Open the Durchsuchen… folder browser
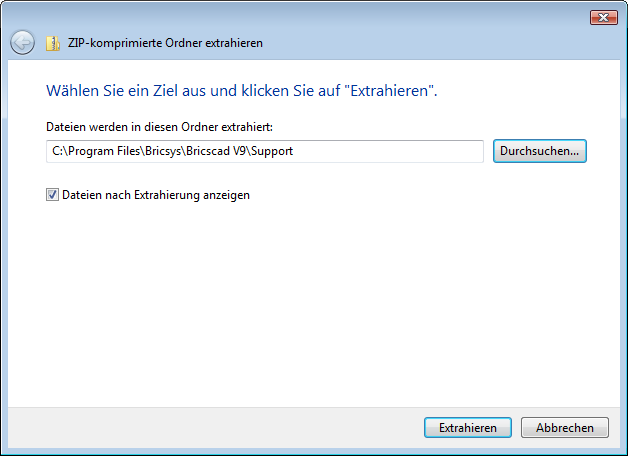The width and height of the screenshot is (628, 456). 539,151
